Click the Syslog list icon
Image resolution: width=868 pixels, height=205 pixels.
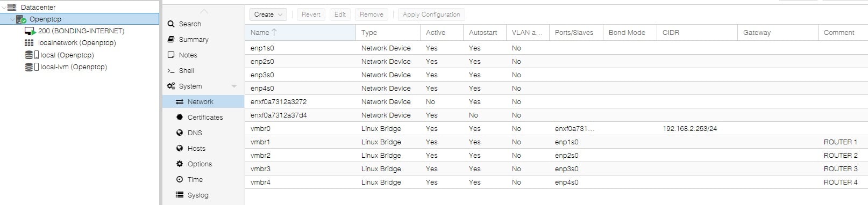pos(180,195)
